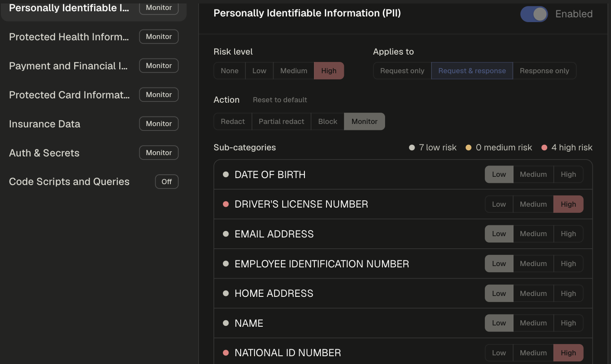The image size is (611, 364).
Task: Set EMPLOYEE IDENTIFICATION NUMBER to Low
Action: coord(499,263)
